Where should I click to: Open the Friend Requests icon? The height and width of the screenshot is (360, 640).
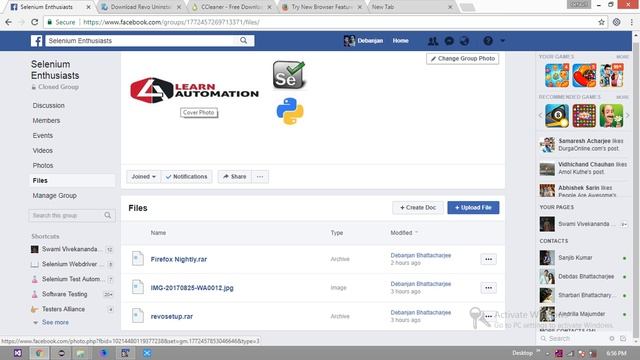[x=433, y=41]
